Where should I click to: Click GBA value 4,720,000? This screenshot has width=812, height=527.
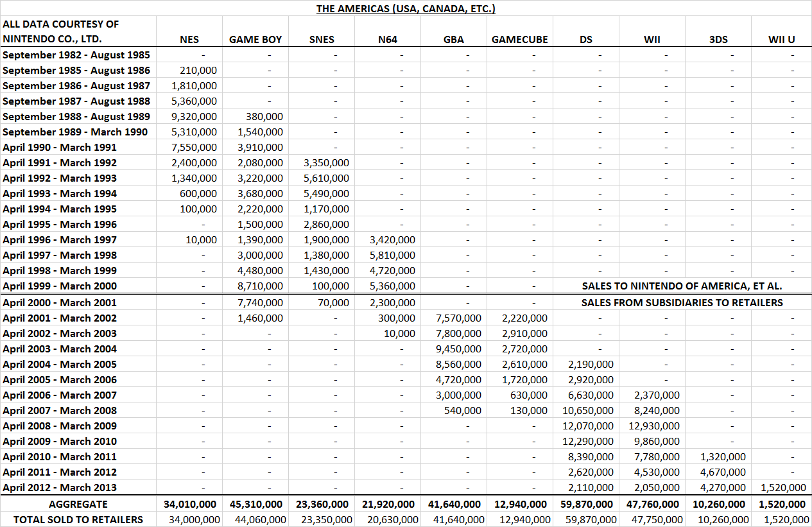[x=459, y=379]
